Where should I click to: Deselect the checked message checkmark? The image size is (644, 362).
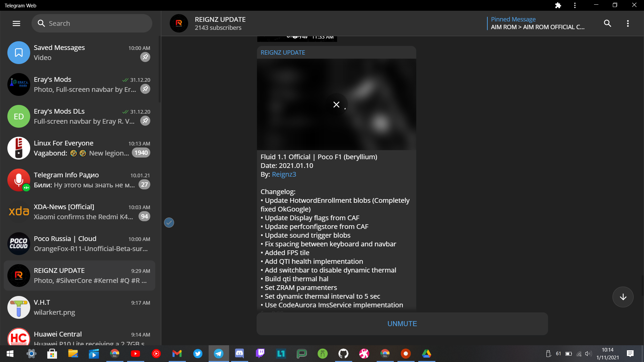click(169, 222)
